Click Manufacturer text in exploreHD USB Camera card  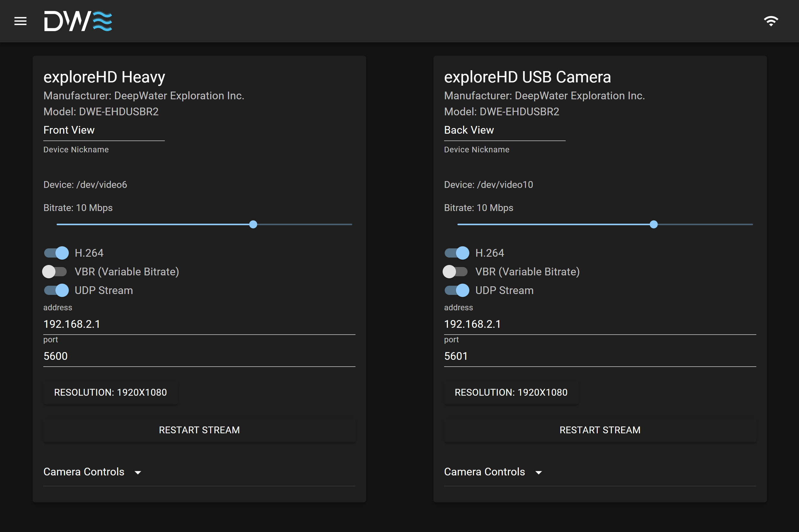click(544, 96)
